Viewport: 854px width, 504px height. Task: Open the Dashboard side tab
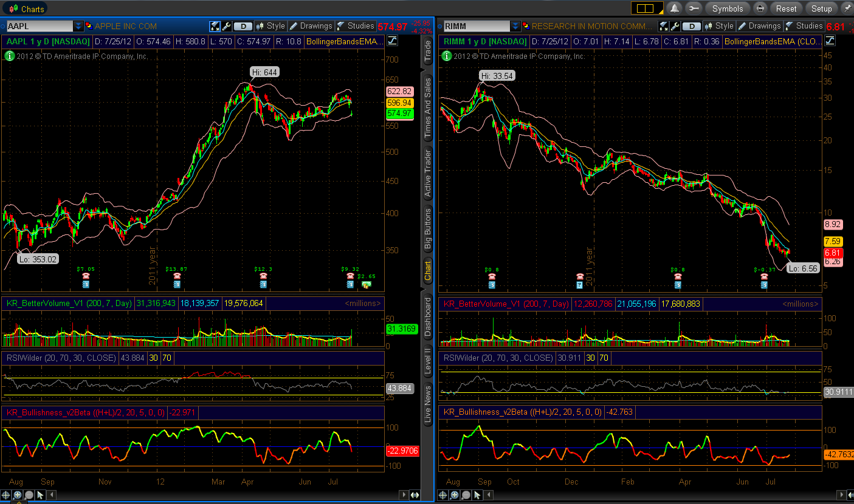click(x=428, y=317)
